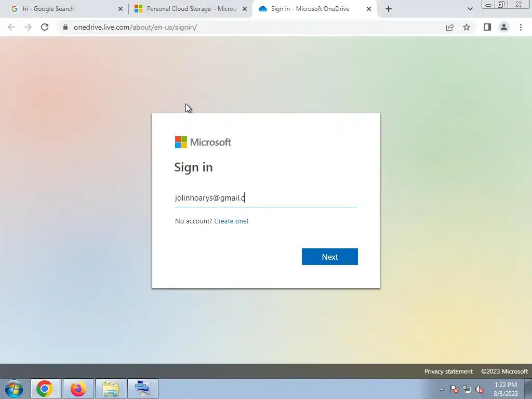Click the network tray icon
This screenshot has width=532, height=399.
pyautogui.click(x=467, y=389)
